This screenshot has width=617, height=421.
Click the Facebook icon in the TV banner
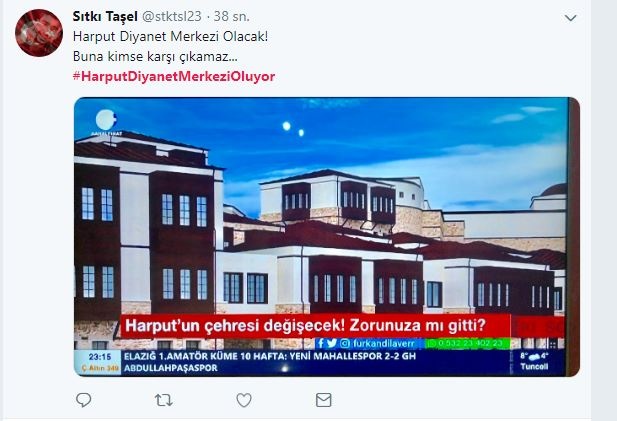pyautogui.click(x=320, y=343)
